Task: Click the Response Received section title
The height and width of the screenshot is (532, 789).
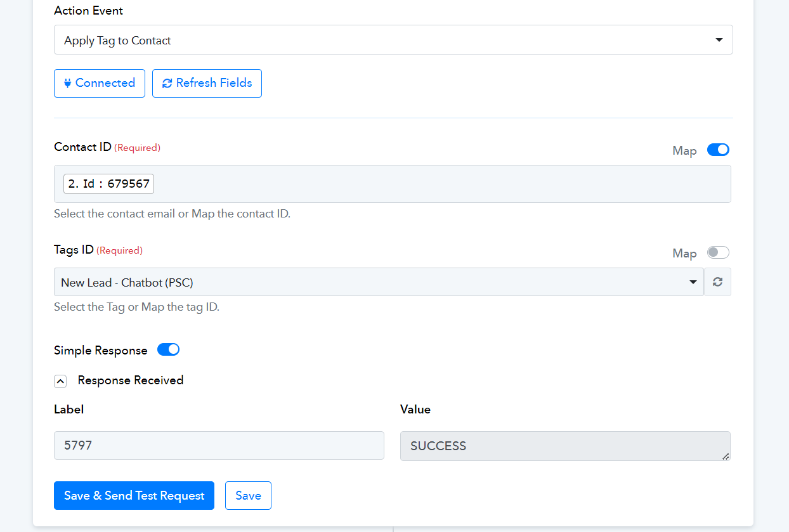Action: pos(131,380)
